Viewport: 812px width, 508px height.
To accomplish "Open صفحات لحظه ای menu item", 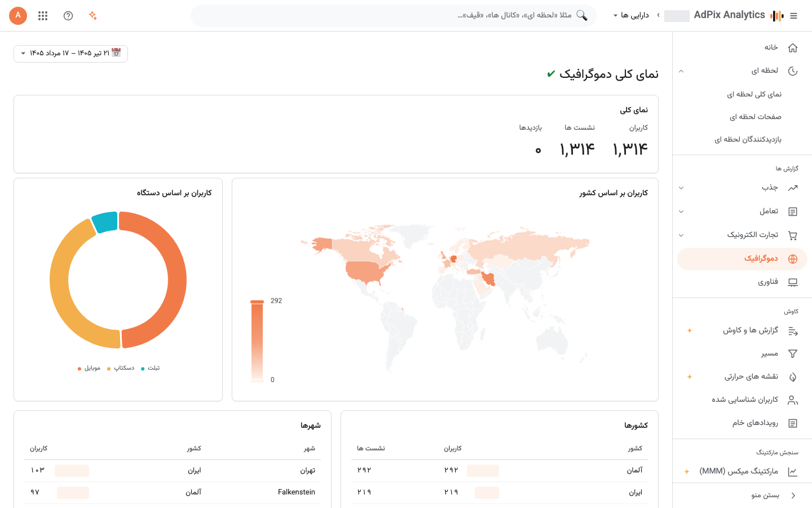I will [x=756, y=117].
